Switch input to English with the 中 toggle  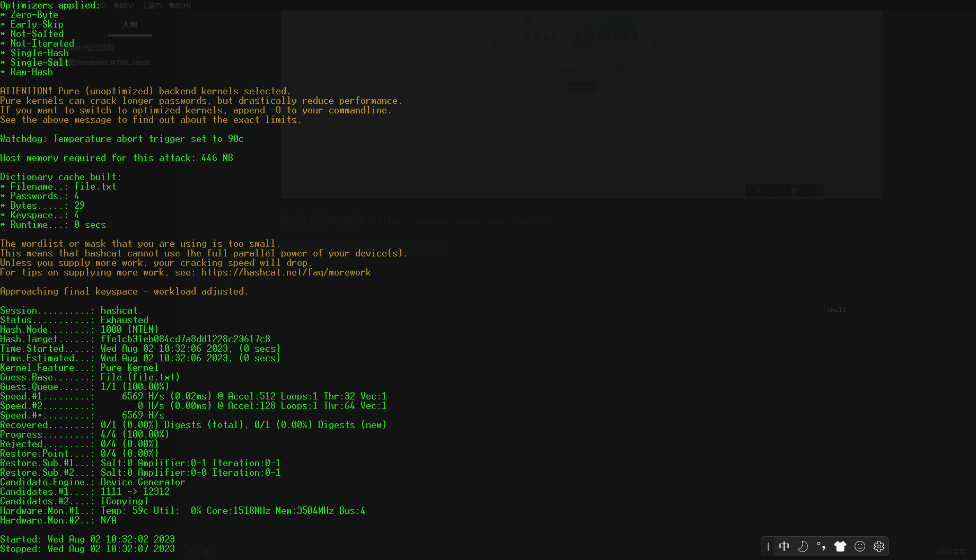pos(784,546)
